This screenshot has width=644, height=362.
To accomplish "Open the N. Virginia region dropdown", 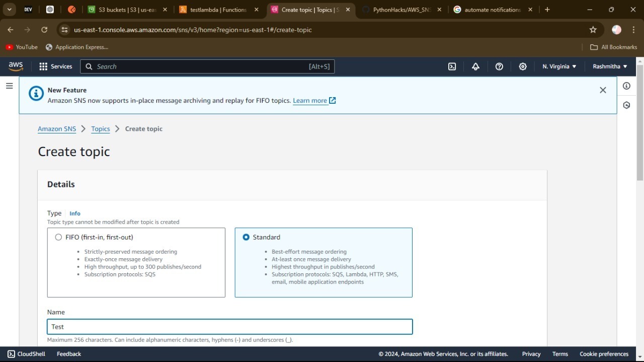I will tap(559, 66).
